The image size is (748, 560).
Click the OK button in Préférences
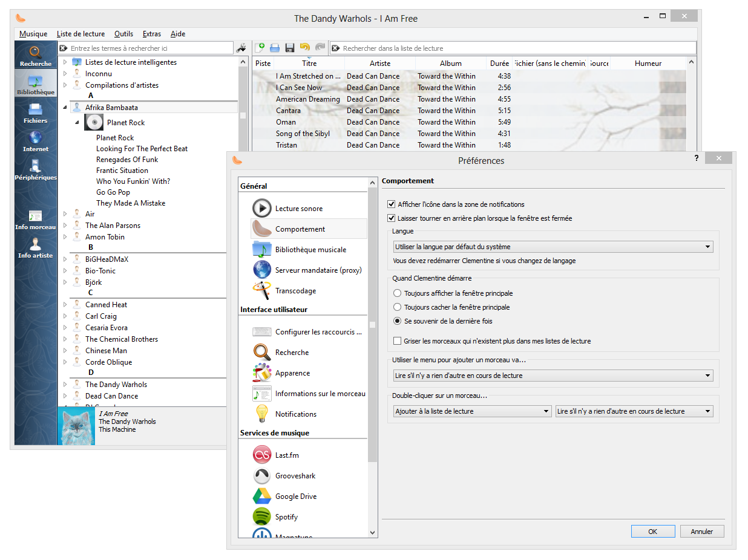(652, 532)
